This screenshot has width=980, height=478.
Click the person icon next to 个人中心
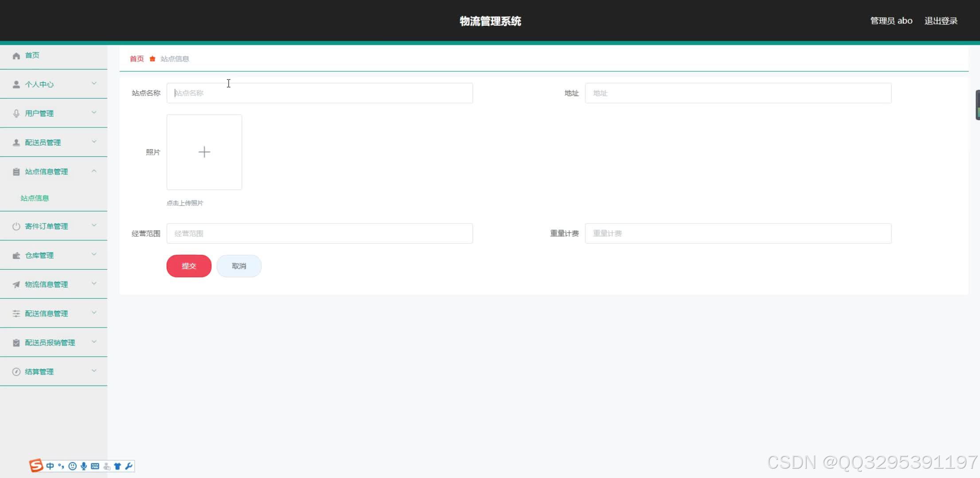pyautogui.click(x=16, y=85)
